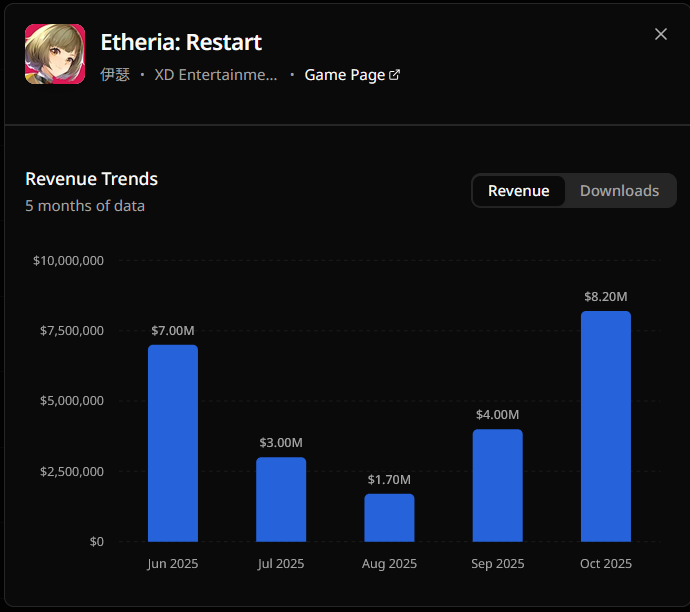Click the Oct 2025 revenue bar
This screenshot has width=690, height=612.
[x=606, y=426]
